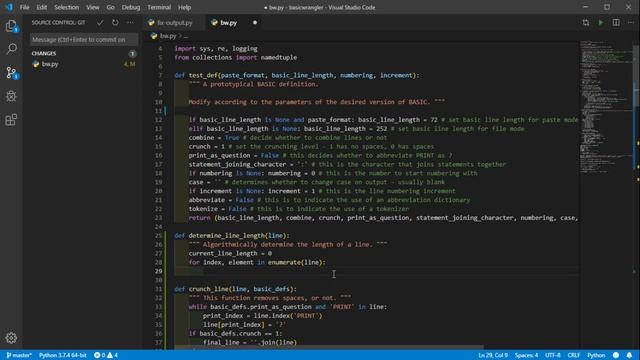
Task: Click the feedback smiley in the status bar
Action: coord(616,355)
